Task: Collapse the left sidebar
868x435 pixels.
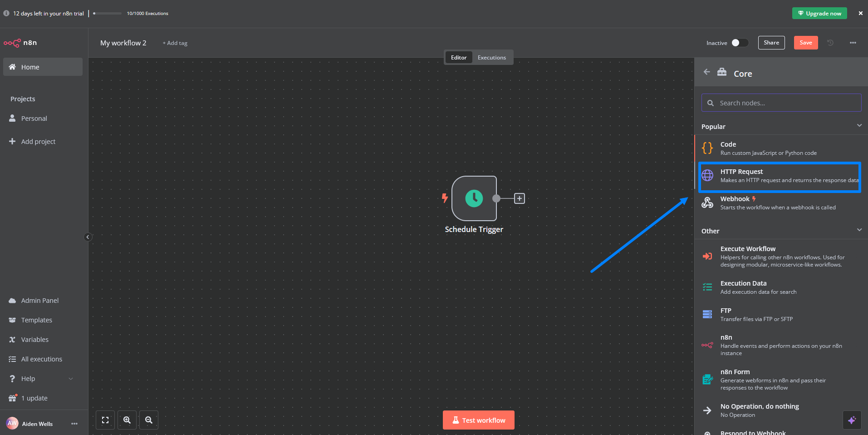Action: [88, 237]
